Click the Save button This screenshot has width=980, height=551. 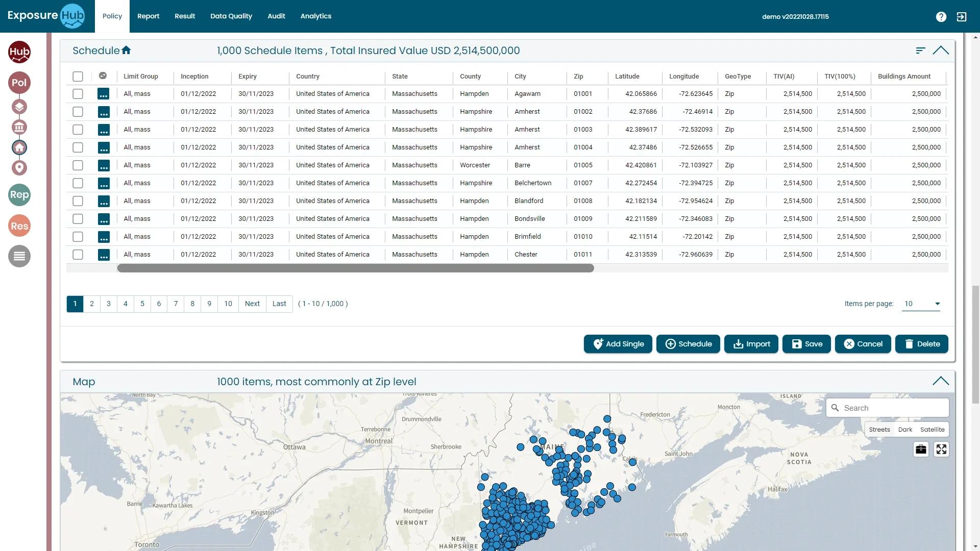pyautogui.click(x=806, y=344)
